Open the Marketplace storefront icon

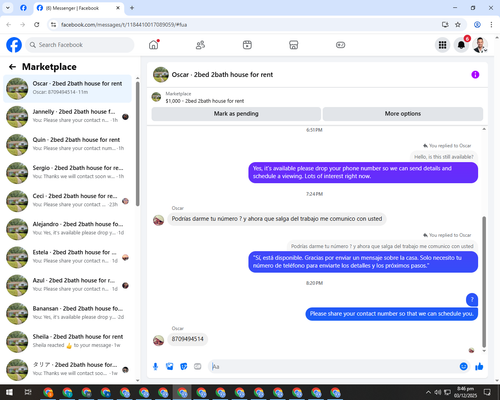pyautogui.click(x=294, y=45)
